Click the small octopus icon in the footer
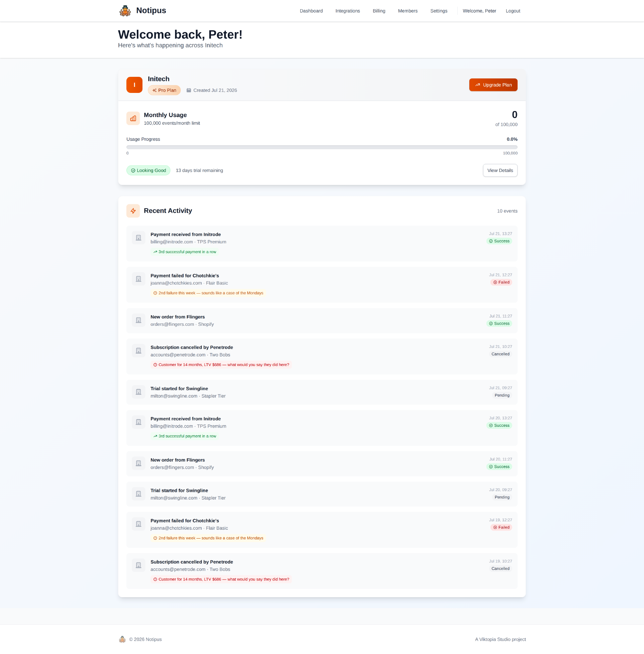This screenshot has height=654, width=644. point(122,640)
